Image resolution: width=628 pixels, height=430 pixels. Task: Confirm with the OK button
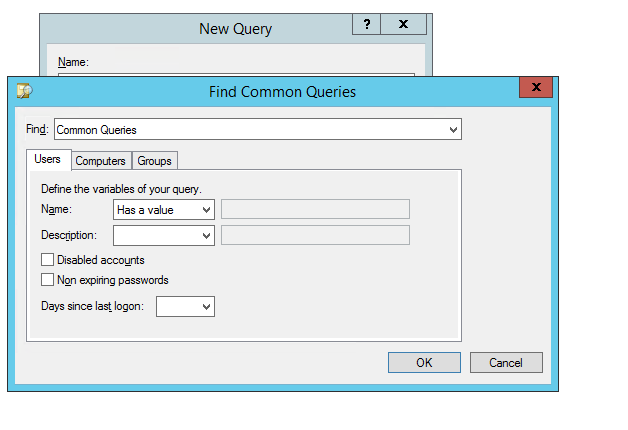pos(424,362)
